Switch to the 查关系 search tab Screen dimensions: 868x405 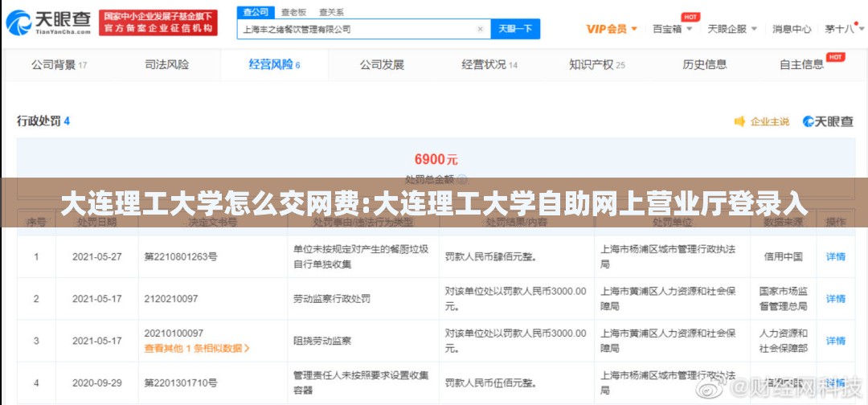pos(331,12)
